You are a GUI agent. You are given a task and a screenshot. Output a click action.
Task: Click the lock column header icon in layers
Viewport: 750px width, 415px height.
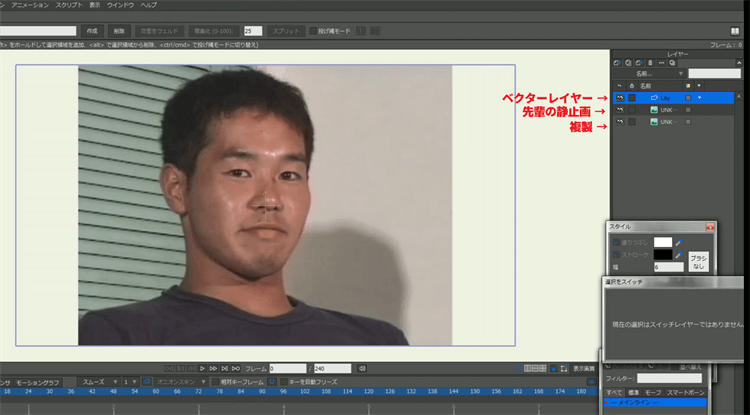[x=632, y=86]
